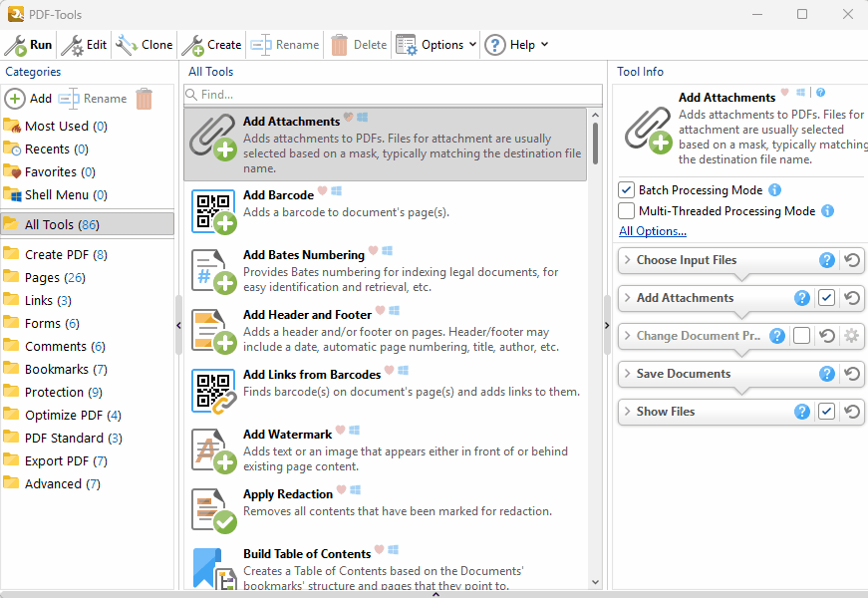Click the Create tool toolbar icon
Screen dimensions: 868x598
coord(192,45)
